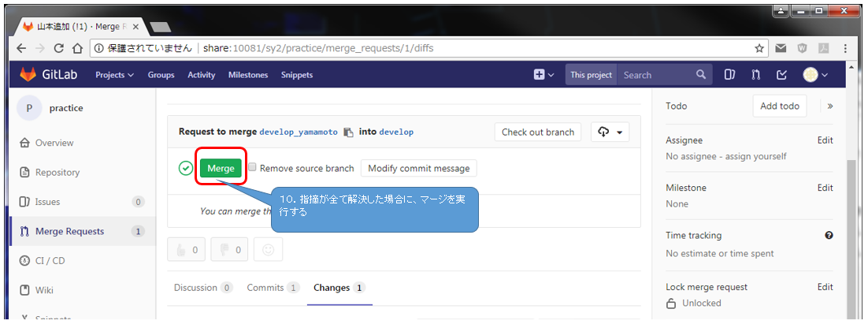Bookmark the page with the star icon
This screenshot has width=868, height=328.
pos(759,48)
